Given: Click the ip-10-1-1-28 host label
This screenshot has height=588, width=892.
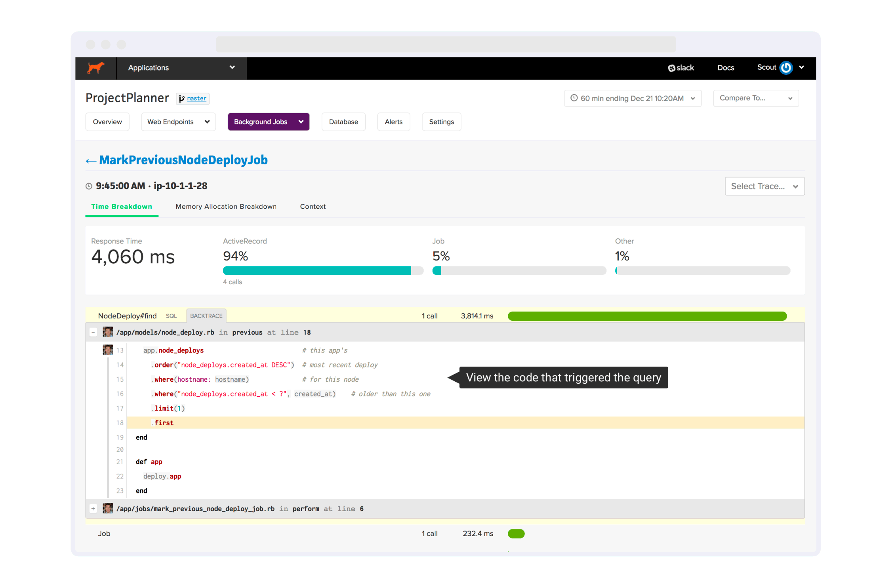Looking at the screenshot, I should click(180, 186).
